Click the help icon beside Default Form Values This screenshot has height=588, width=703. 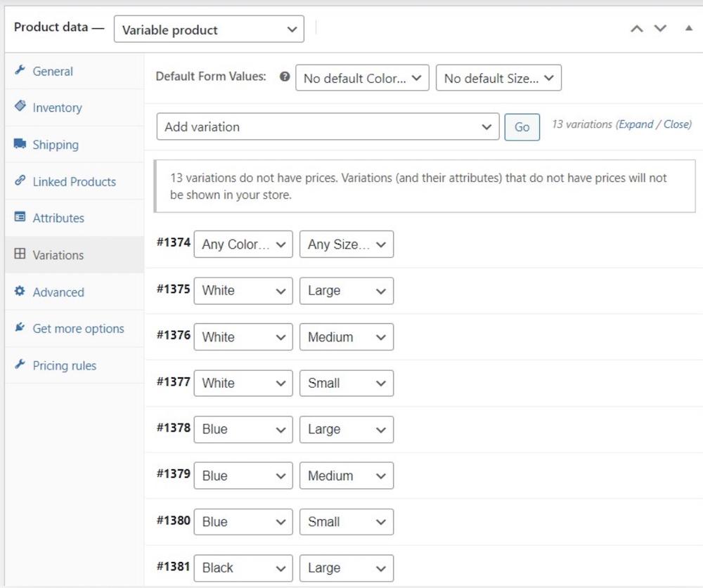pyautogui.click(x=284, y=77)
